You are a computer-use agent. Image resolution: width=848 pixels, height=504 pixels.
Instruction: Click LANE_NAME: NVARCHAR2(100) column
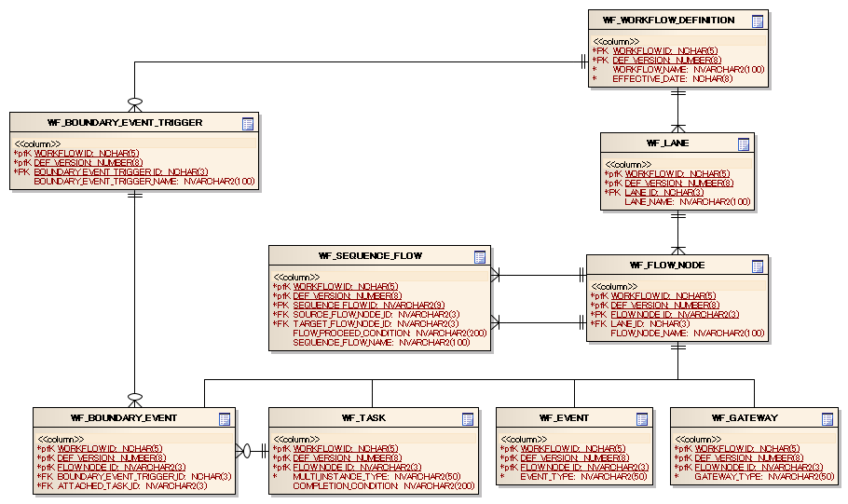[x=688, y=202]
